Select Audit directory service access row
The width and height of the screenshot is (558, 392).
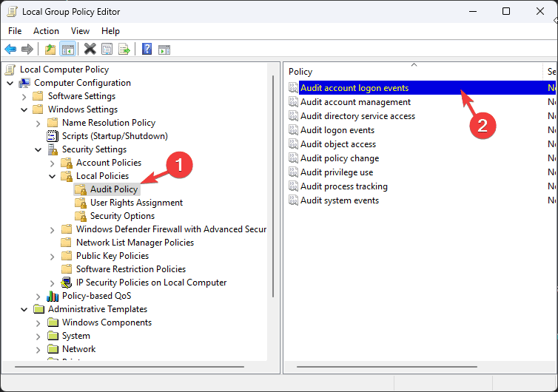(x=421, y=116)
